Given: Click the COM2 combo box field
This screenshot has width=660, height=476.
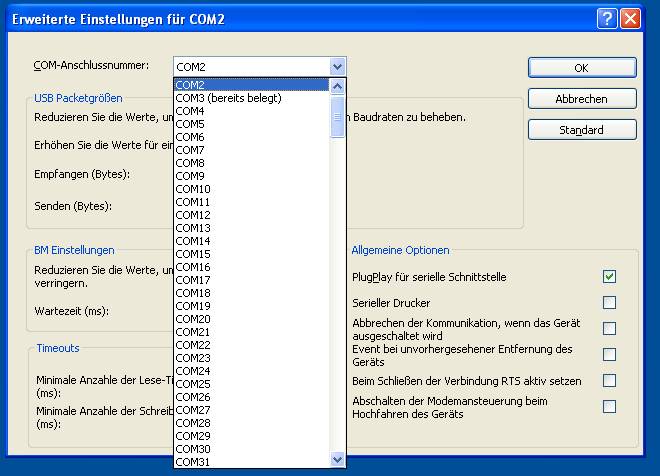Looking at the screenshot, I should [250, 67].
